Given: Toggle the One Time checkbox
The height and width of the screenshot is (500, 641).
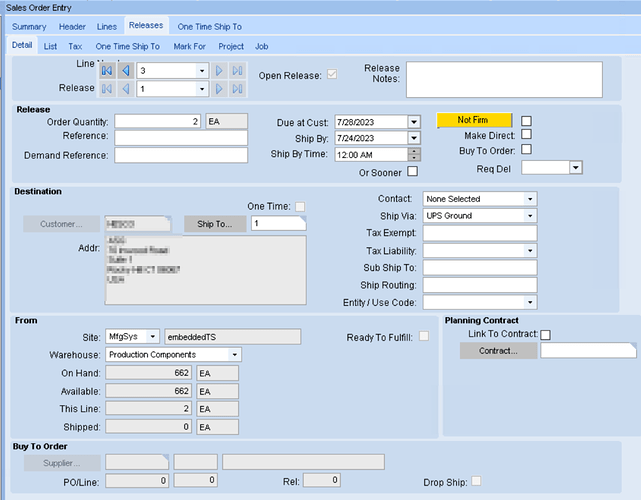Looking at the screenshot, I should pos(300,206).
